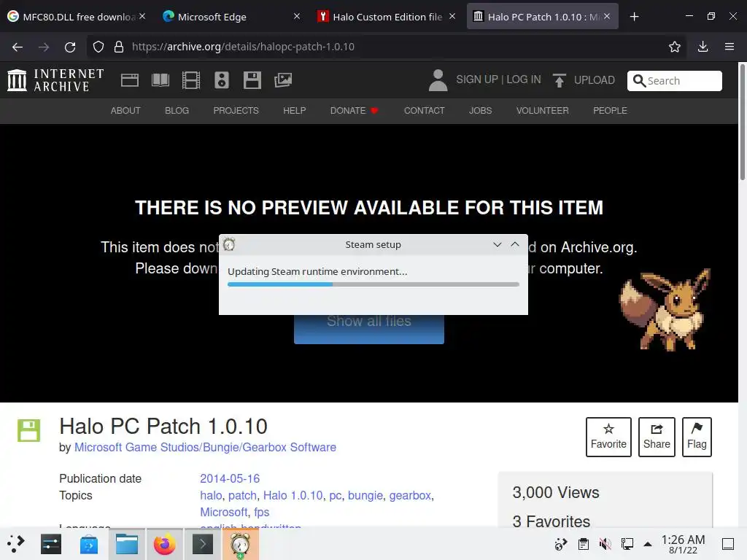
Task: Open Wayback Machine web icon
Action: [x=130, y=80]
